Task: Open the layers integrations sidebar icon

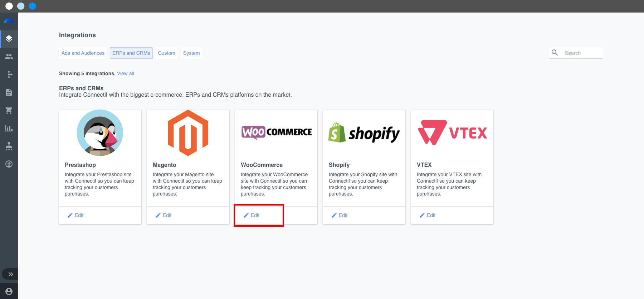Action: [9, 39]
